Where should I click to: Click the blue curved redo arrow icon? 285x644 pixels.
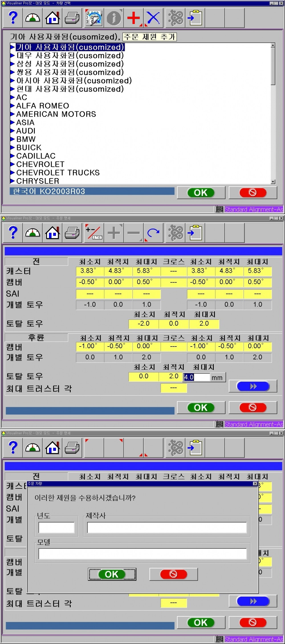(153, 233)
